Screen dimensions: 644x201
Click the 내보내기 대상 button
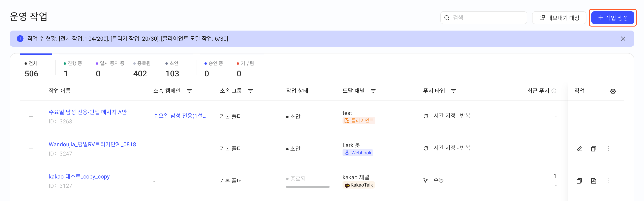(x=559, y=18)
